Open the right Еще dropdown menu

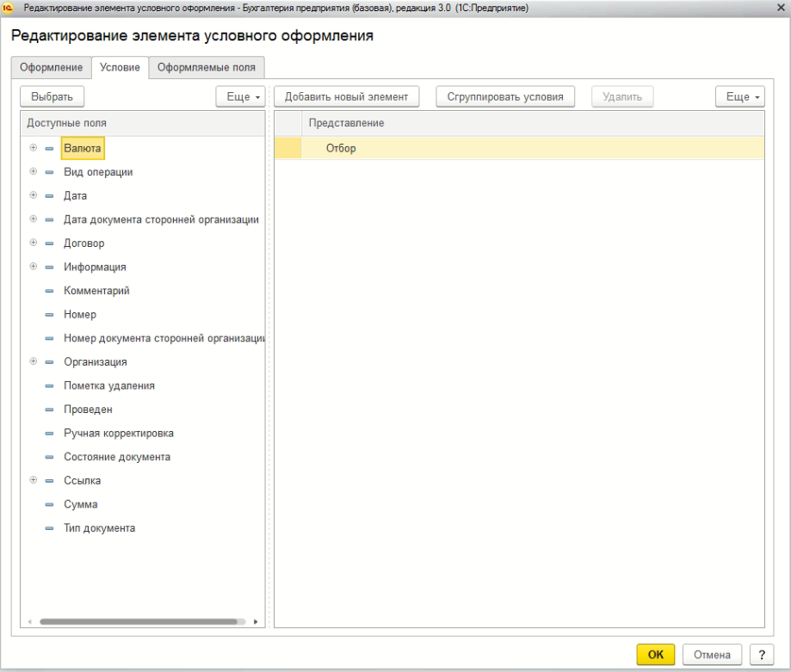point(739,97)
